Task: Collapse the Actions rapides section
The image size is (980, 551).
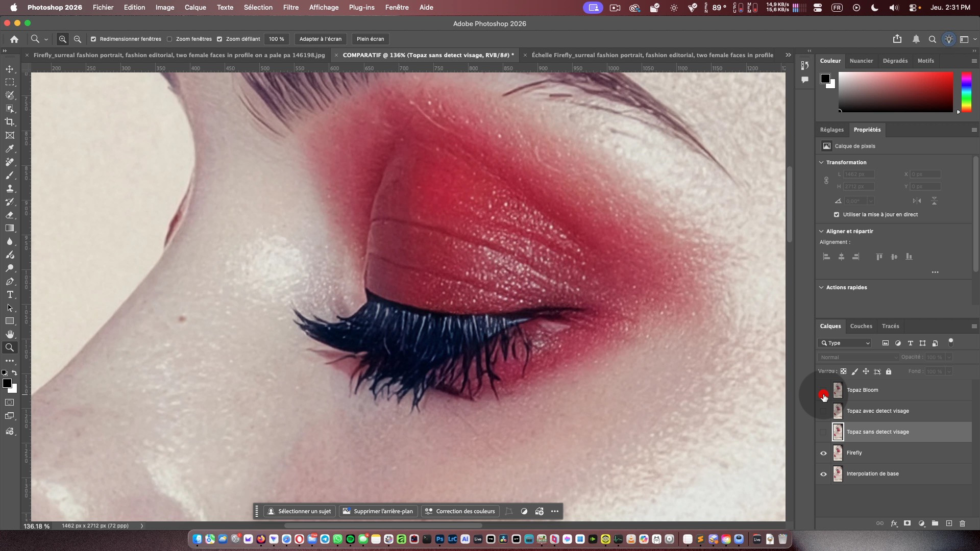Action: [821, 287]
